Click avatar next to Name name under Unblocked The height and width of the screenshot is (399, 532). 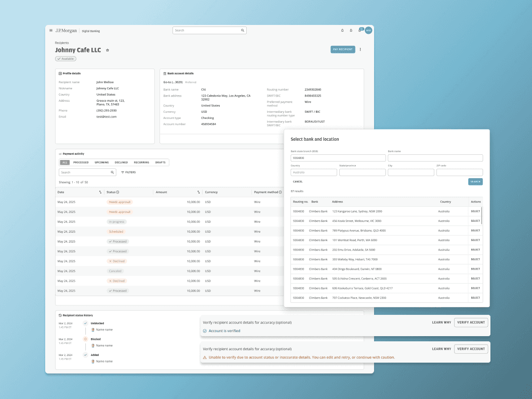coord(92,330)
